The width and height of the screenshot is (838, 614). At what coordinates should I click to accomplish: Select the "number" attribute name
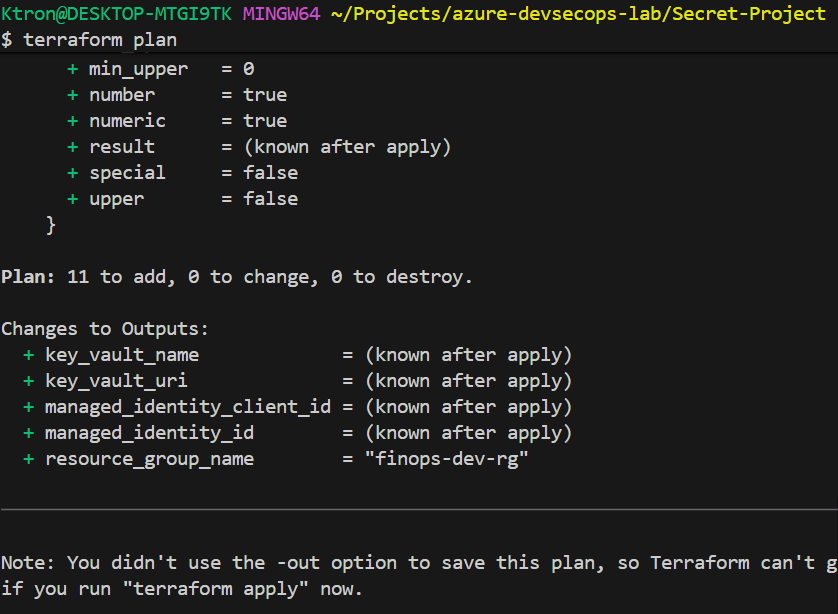point(122,95)
